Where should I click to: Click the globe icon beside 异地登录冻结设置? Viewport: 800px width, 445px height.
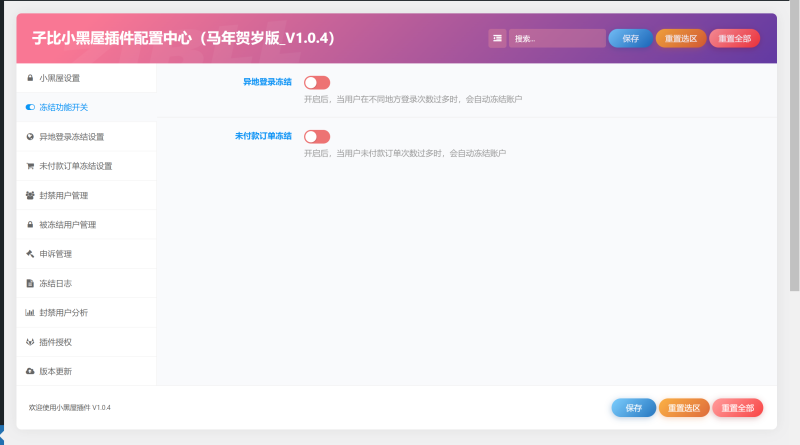pyautogui.click(x=30, y=137)
